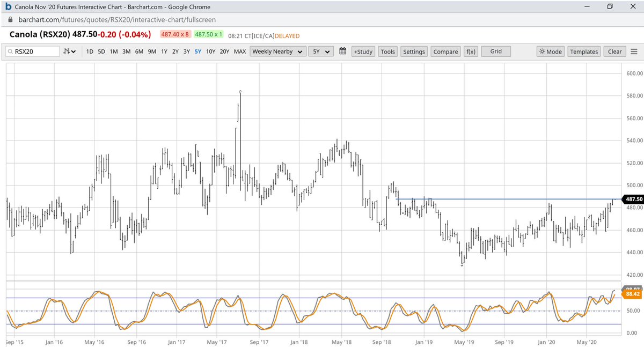This screenshot has width=644, height=347.
Task: Click the symbol search box with RSX20
Action: [33, 51]
